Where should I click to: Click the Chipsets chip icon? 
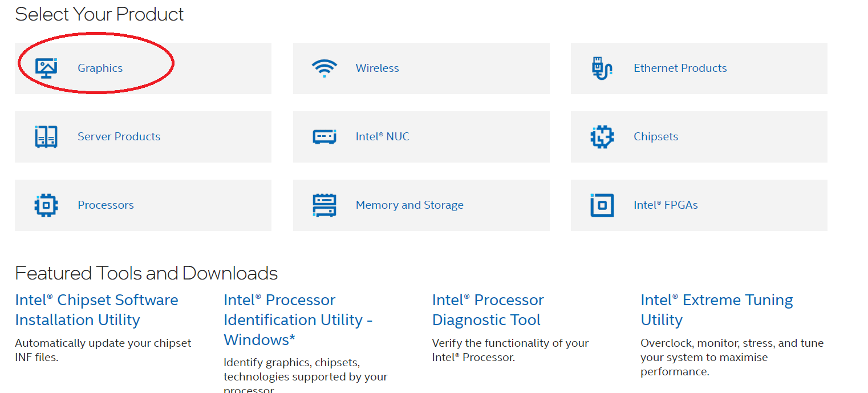[602, 137]
